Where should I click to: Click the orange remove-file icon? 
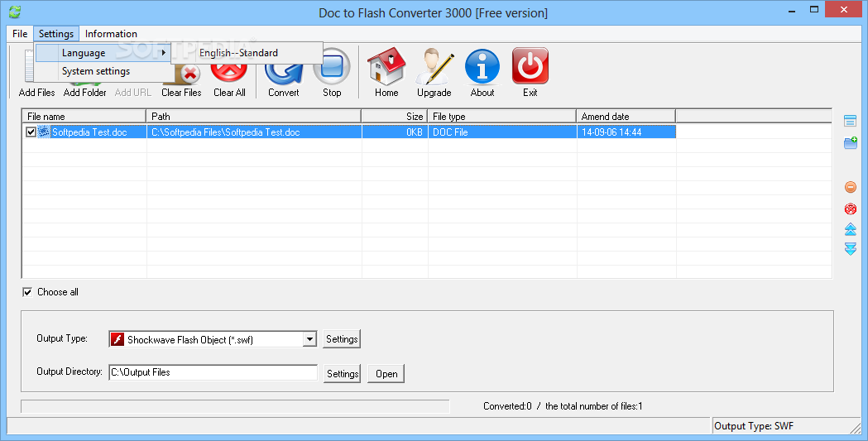(851, 187)
